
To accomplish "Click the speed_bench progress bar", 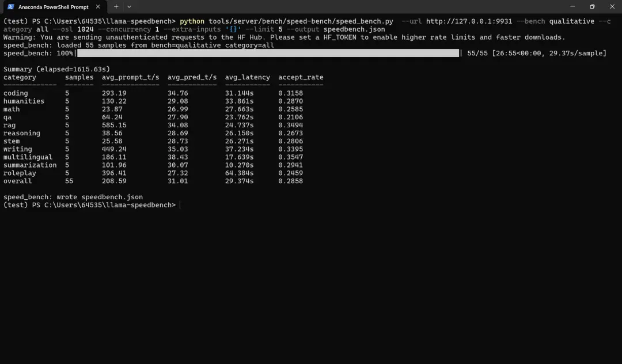I will tap(268, 53).
